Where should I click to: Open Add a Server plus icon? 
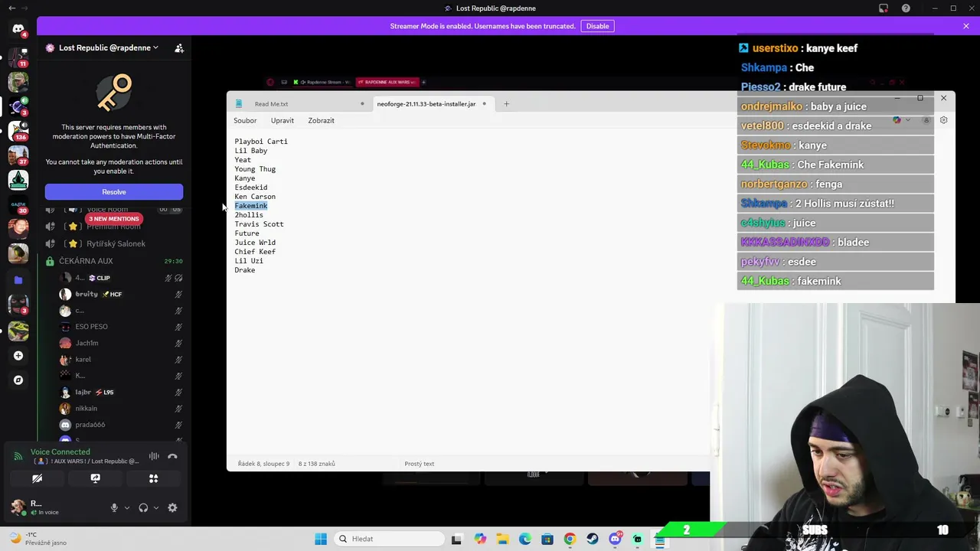coord(18,355)
